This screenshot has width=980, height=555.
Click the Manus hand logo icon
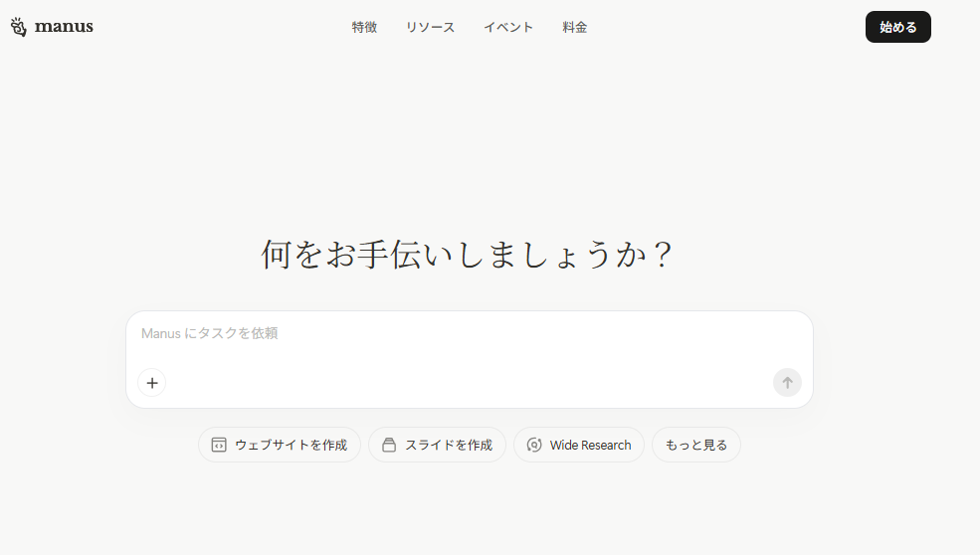[x=19, y=27]
